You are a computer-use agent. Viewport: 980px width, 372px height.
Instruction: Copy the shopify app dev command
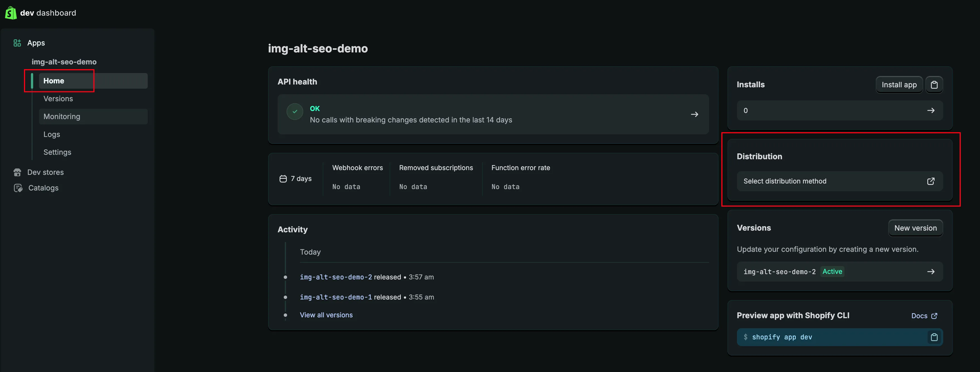(934, 337)
